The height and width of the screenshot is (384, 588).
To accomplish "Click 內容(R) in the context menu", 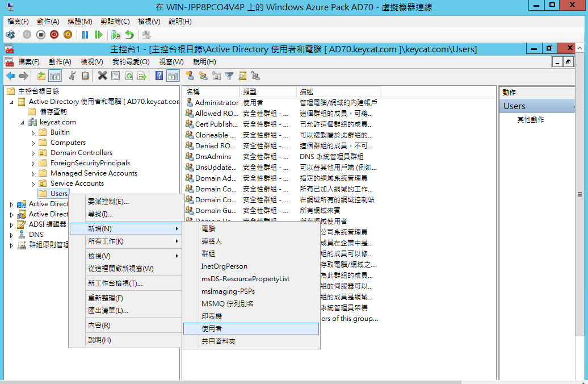I will (x=125, y=325).
